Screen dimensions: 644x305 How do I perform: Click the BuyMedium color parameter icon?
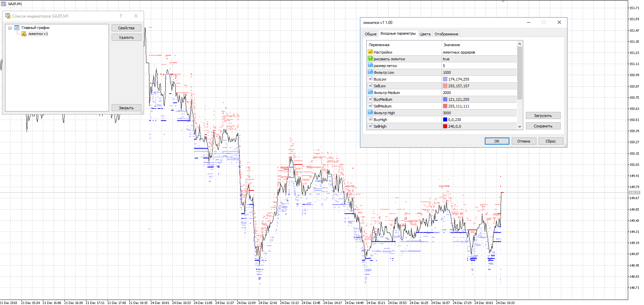click(370, 99)
